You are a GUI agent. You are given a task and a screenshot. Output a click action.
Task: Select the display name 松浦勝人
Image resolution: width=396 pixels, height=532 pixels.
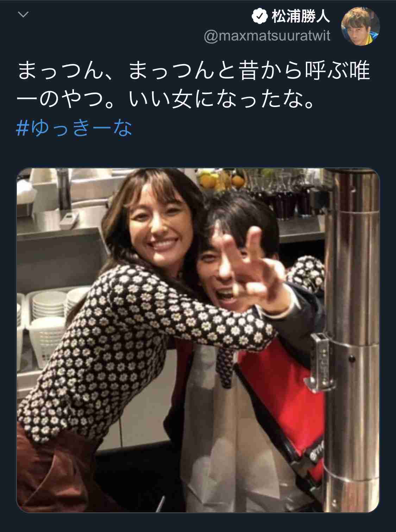[x=300, y=17]
